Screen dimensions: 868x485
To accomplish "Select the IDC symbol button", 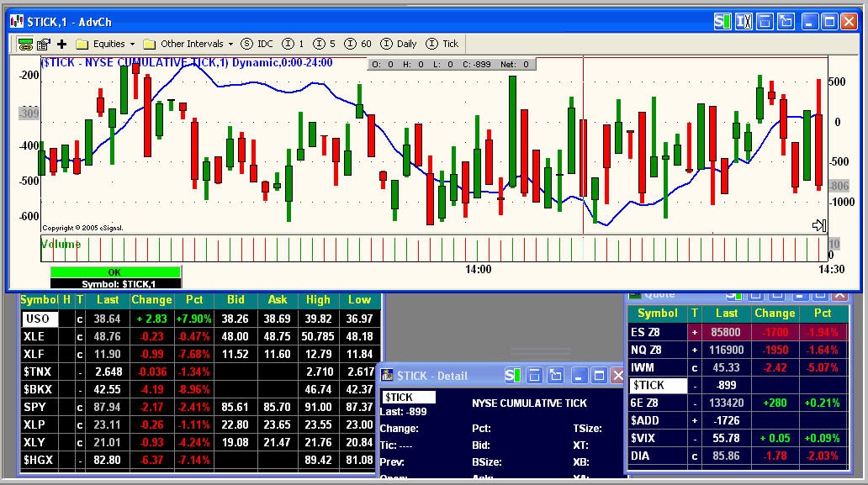I will point(257,44).
